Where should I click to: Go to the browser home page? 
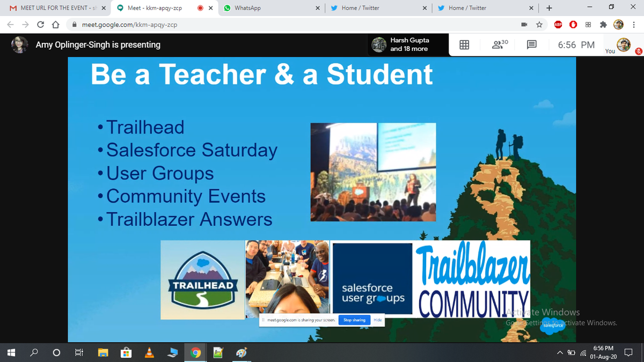[x=55, y=25]
